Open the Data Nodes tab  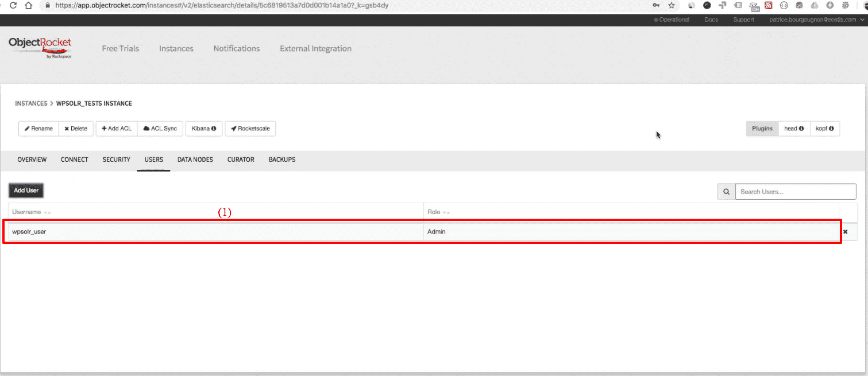pyautogui.click(x=195, y=160)
